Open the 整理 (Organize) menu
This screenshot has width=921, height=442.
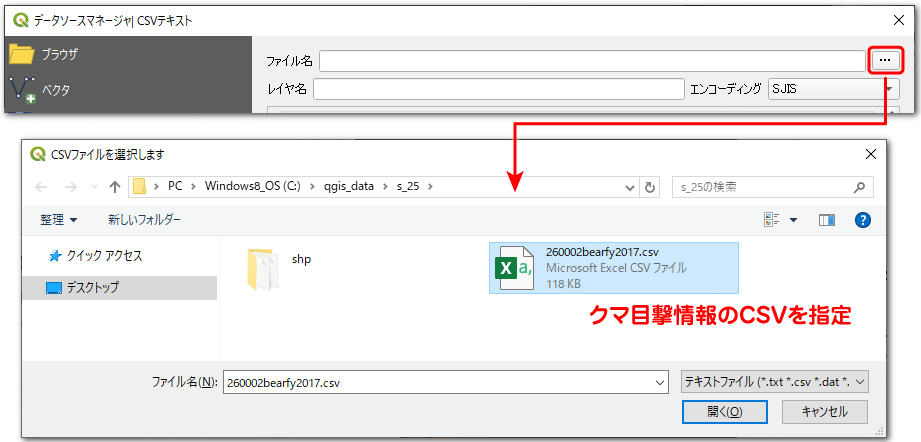pos(58,220)
